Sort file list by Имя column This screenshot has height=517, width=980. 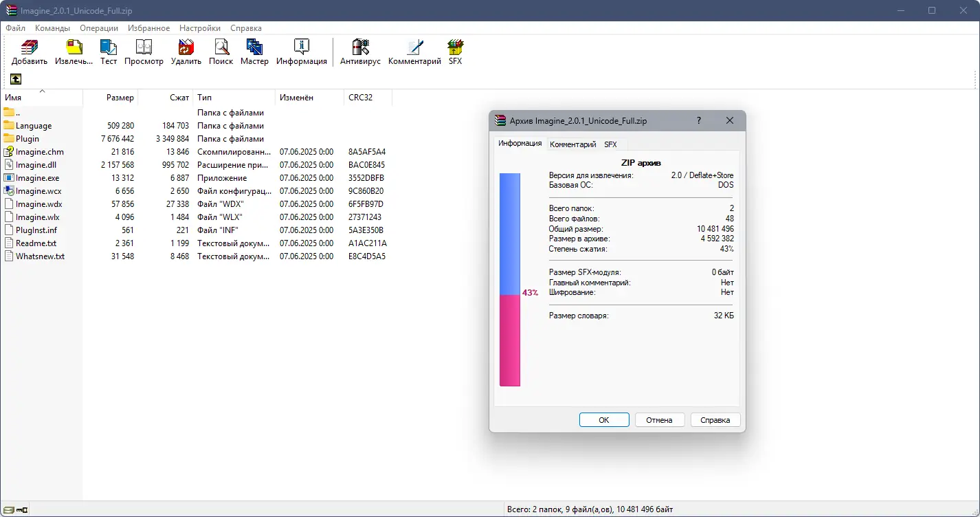point(41,98)
